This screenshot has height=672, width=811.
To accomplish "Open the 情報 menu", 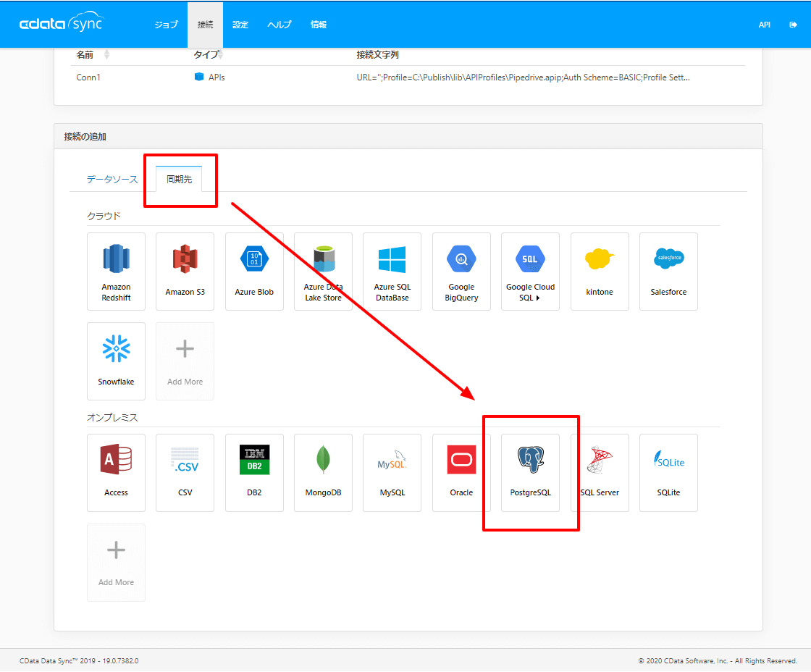I will pos(319,25).
